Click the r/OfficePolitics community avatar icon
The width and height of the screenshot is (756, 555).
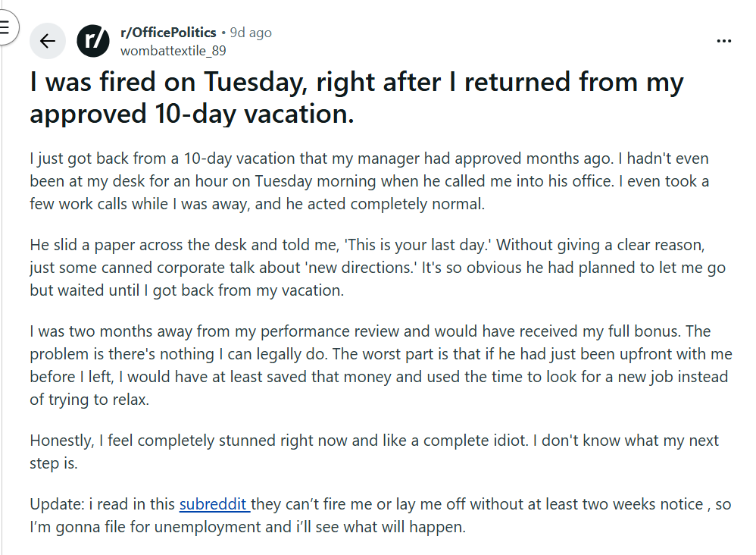click(x=92, y=41)
